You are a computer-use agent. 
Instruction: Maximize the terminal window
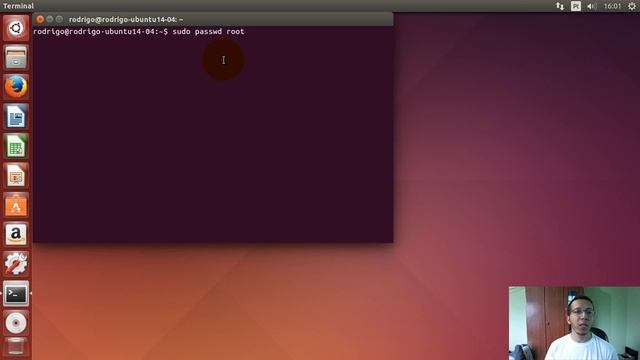click(x=60, y=19)
